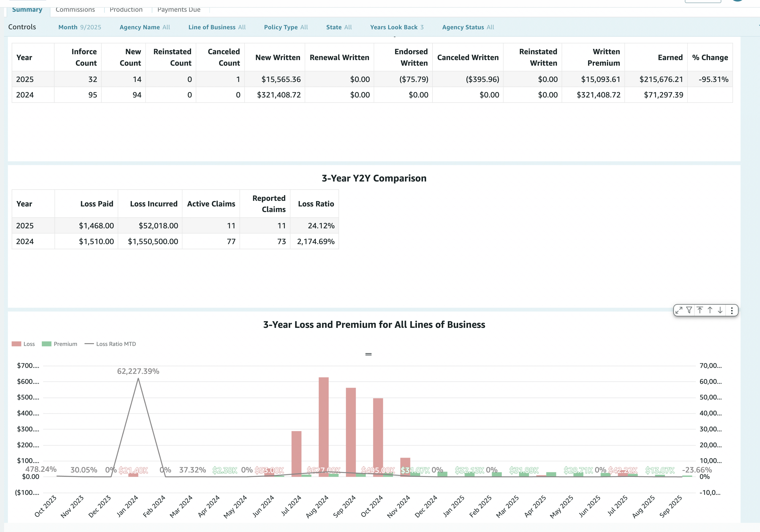The width and height of the screenshot is (760, 532).
Task: Click the chart's double-line drag handle
Action: click(369, 354)
